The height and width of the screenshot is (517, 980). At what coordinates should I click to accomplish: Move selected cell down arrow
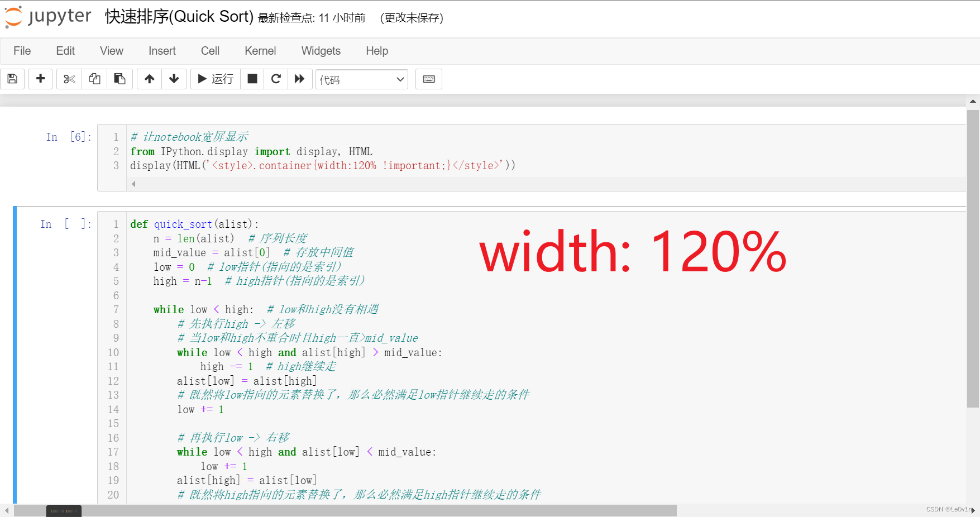174,79
